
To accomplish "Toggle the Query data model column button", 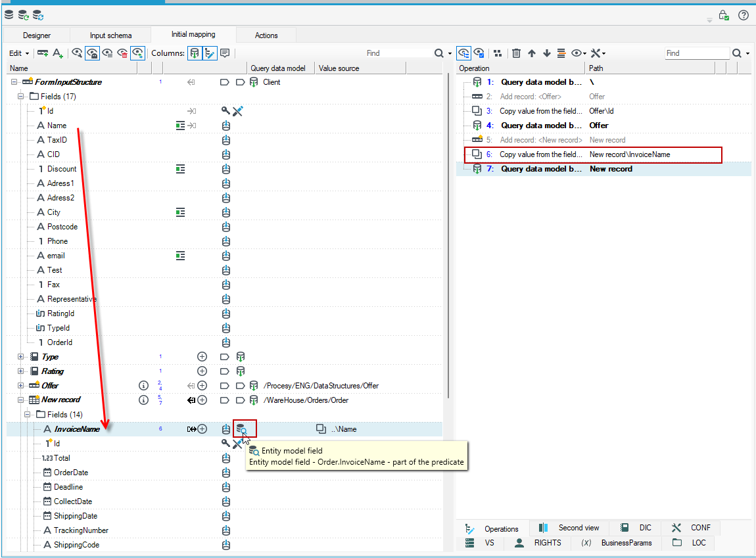I will [x=195, y=53].
